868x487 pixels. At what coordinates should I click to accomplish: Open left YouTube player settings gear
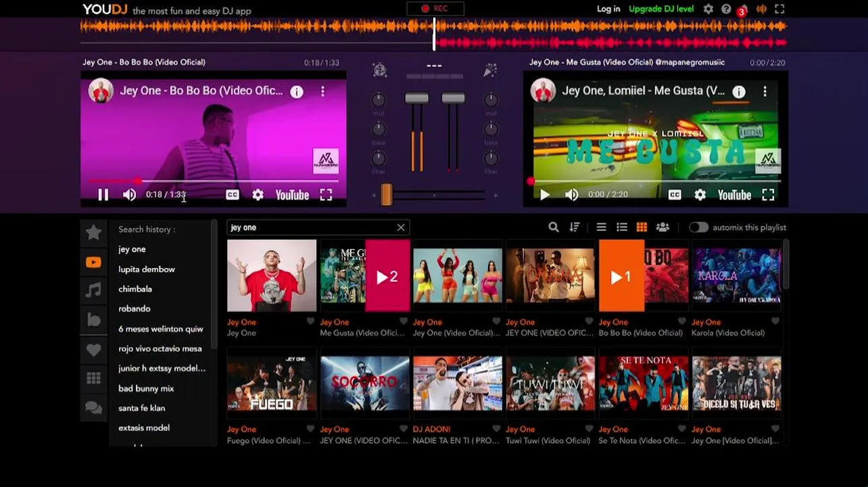point(258,195)
